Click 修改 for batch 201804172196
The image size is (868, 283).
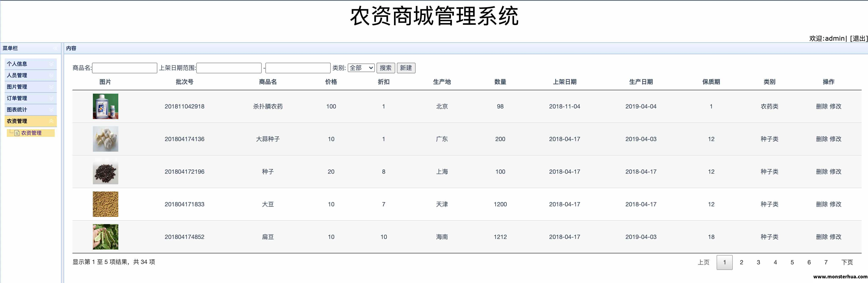coord(836,172)
